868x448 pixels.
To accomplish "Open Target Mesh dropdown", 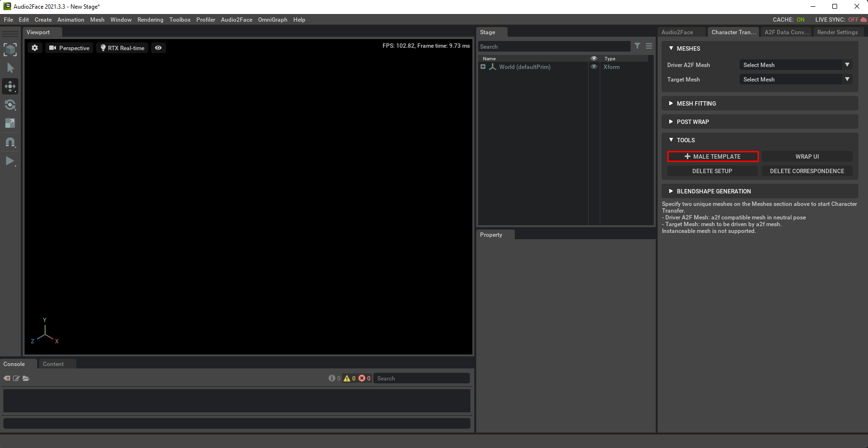I will (796, 80).
